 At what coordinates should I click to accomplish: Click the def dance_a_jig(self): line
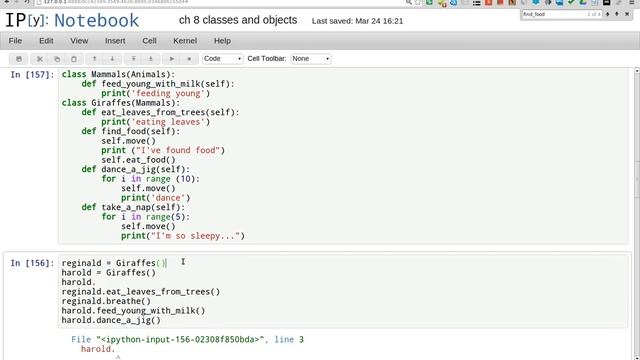pos(136,169)
